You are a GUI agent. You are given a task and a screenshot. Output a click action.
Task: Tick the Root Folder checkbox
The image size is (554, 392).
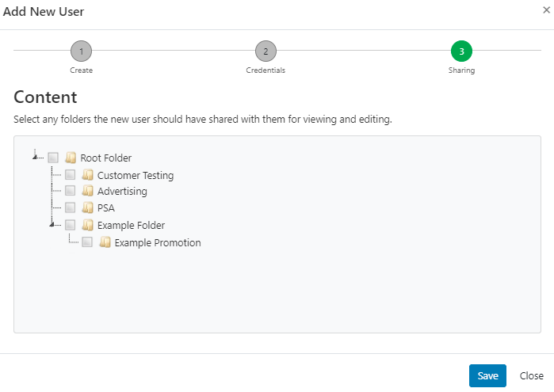pyautogui.click(x=53, y=158)
